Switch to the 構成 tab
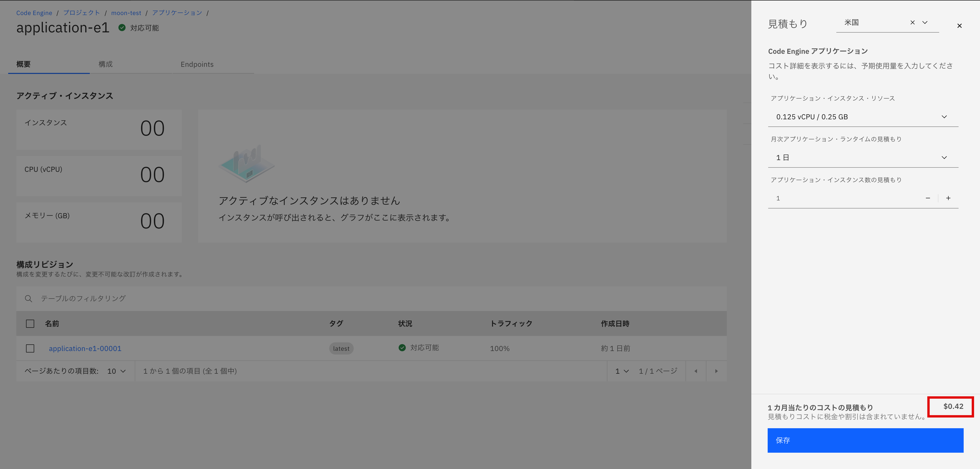This screenshot has height=469, width=980. 106,64
